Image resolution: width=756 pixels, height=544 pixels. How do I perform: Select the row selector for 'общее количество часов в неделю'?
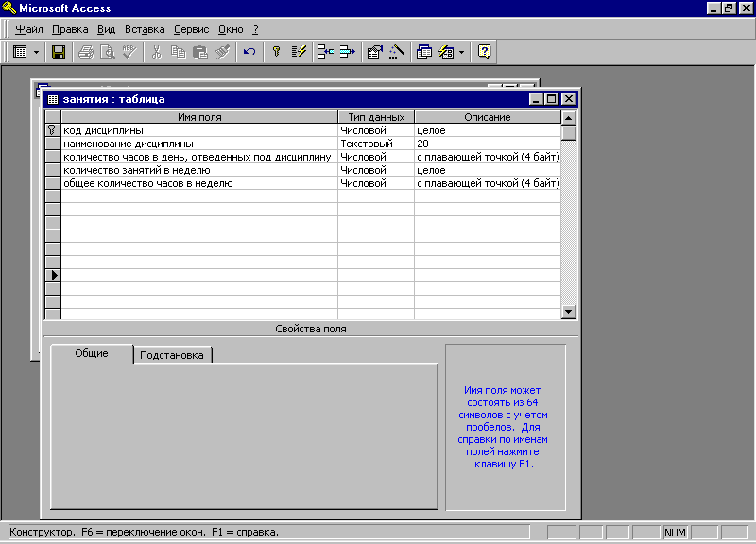53,183
